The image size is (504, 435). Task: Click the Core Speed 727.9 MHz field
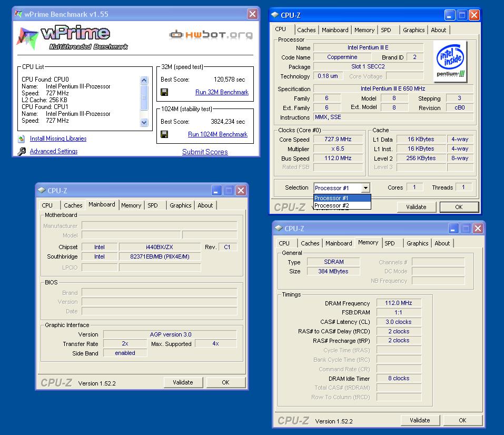[x=338, y=139]
